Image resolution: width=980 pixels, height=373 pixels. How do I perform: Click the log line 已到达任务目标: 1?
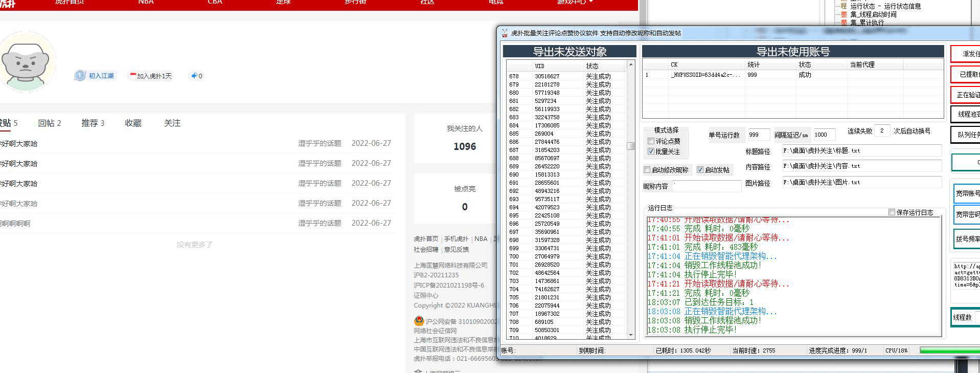(700, 302)
